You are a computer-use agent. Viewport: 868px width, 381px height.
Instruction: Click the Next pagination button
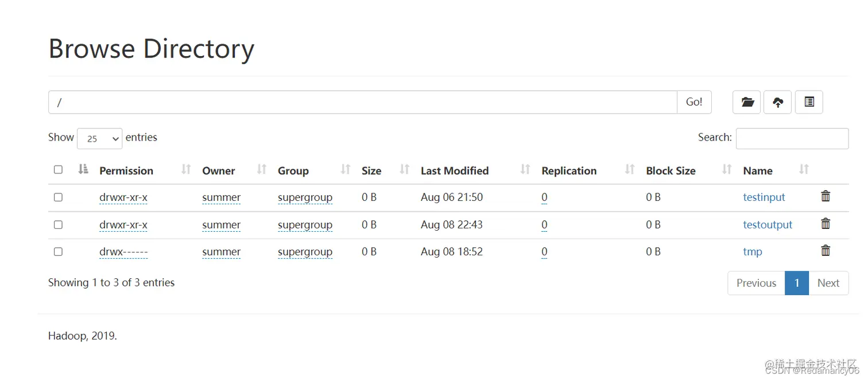click(x=828, y=283)
